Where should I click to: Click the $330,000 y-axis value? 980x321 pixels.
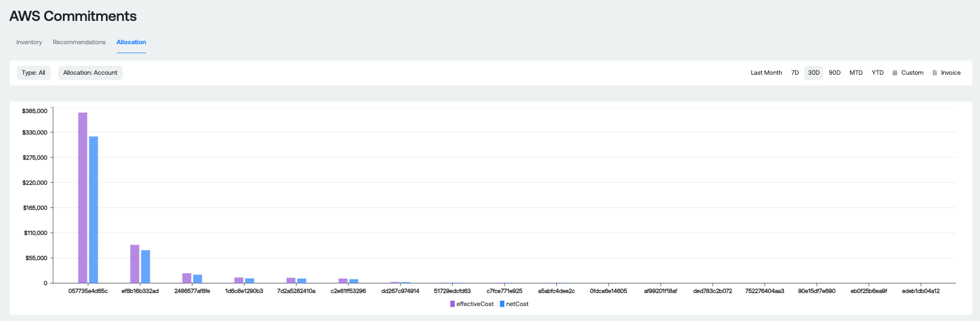point(35,133)
